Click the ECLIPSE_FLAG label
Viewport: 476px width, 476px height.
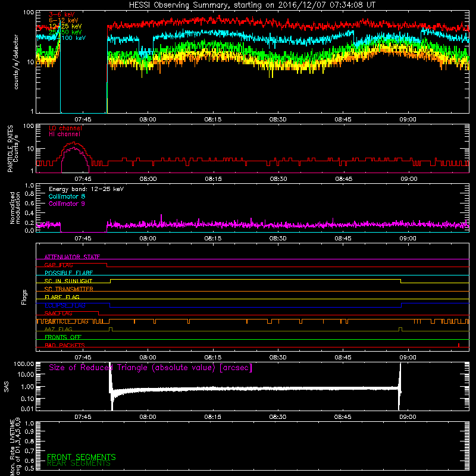(x=65, y=305)
